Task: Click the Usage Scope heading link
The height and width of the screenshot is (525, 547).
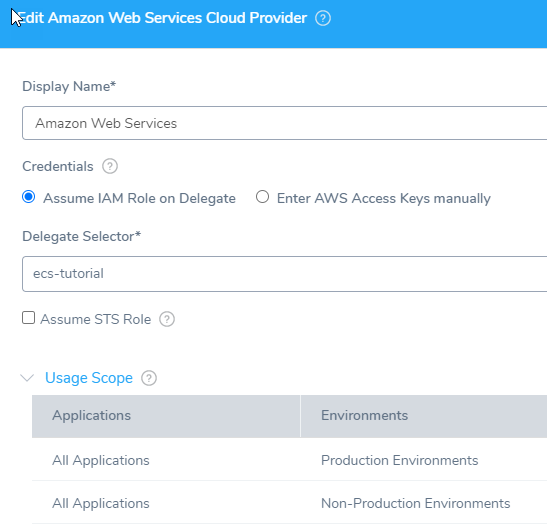Action: pos(89,378)
